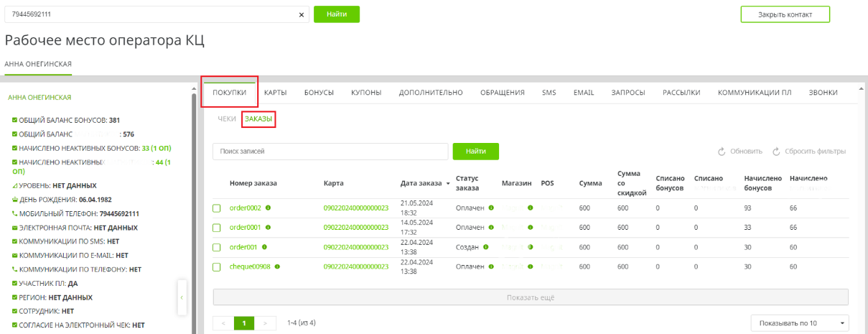Collapse left panel with arrow handle

tap(182, 297)
